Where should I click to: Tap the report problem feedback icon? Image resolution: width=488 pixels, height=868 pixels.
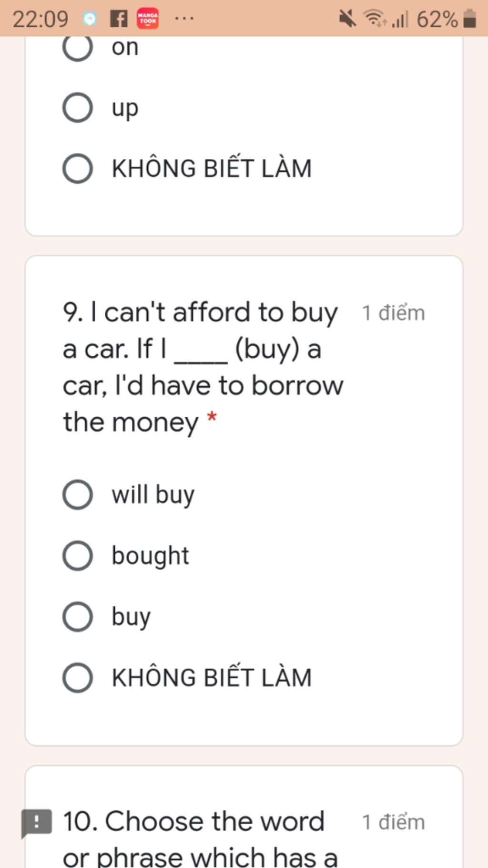point(36,822)
